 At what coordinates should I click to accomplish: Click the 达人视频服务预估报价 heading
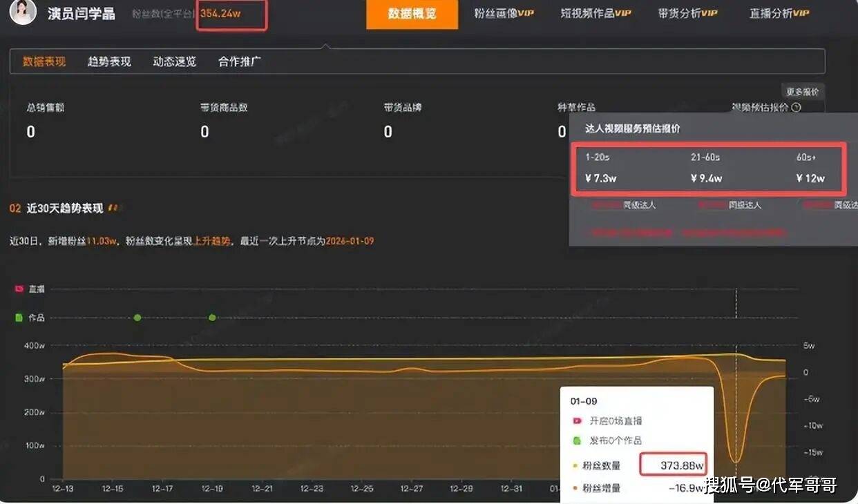point(632,128)
